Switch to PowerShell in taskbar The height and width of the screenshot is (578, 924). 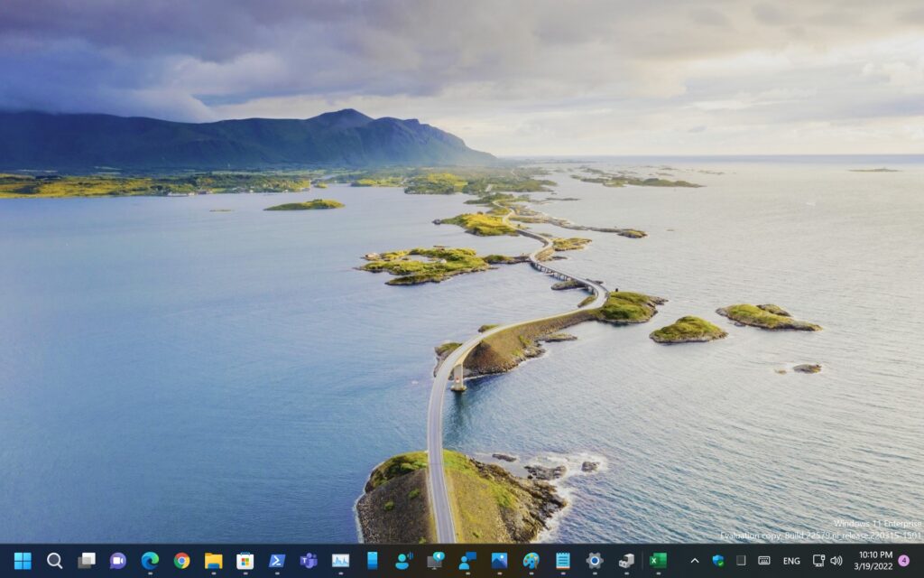tap(277, 561)
